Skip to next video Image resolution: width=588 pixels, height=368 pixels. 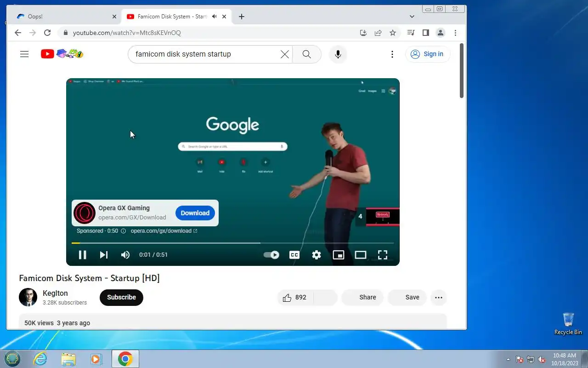click(104, 255)
